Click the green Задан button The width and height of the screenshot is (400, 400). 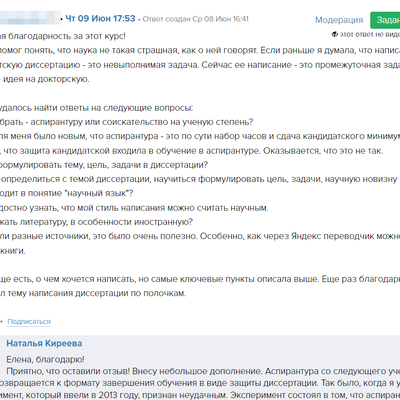click(385, 20)
